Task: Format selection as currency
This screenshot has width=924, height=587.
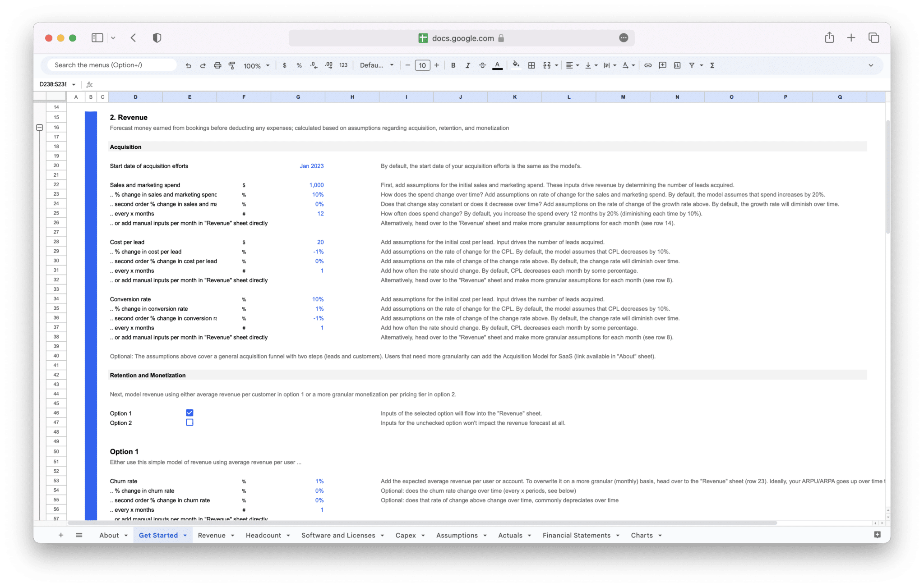Action: click(x=284, y=65)
